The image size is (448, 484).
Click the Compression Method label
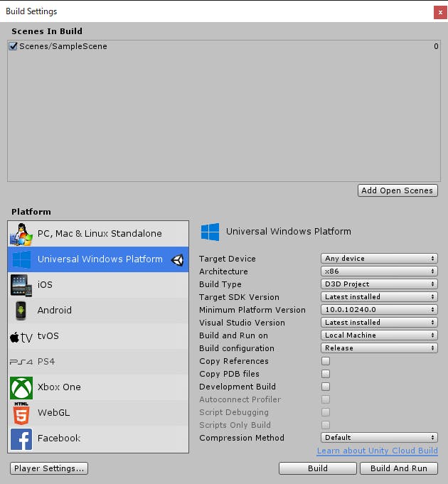pyautogui.click(x=242, y=438)
